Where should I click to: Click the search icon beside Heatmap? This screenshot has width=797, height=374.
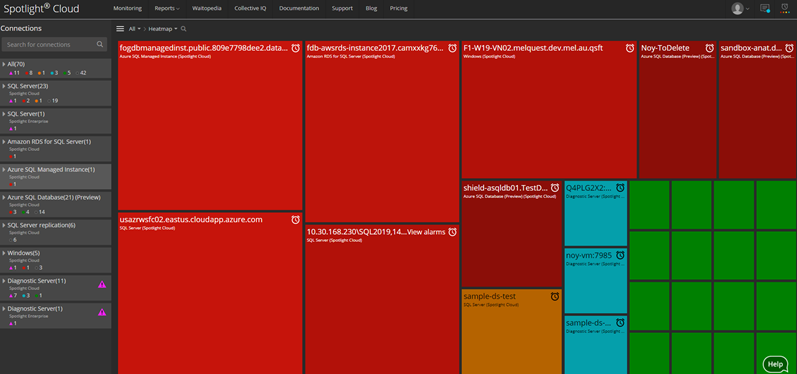[183, 29]
